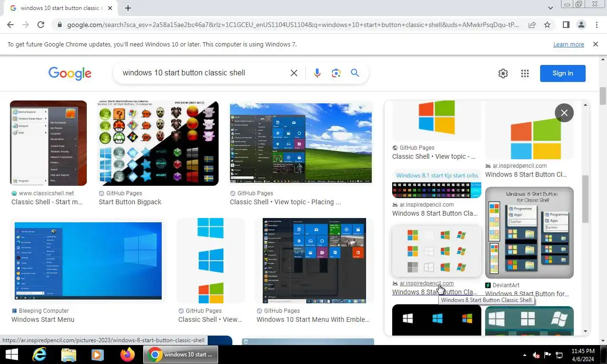
Task: Click the www.classicshell.net source link
Action: coord(43,193)
